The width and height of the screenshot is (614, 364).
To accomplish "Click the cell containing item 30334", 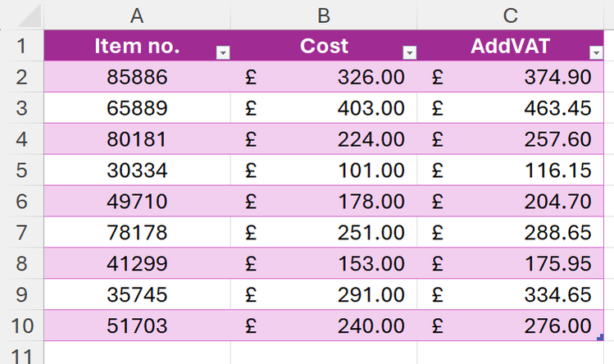I will 137,171.
